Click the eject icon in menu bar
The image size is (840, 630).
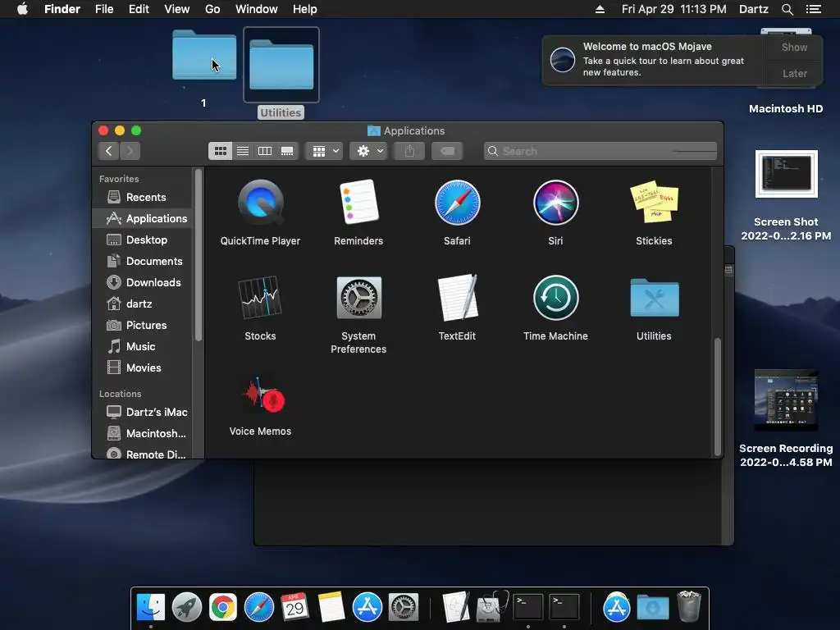click(x=600, y=9)
